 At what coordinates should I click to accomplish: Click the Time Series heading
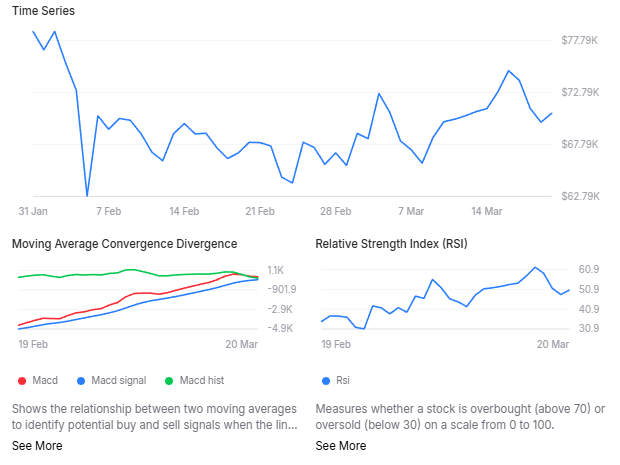(43, 11)
